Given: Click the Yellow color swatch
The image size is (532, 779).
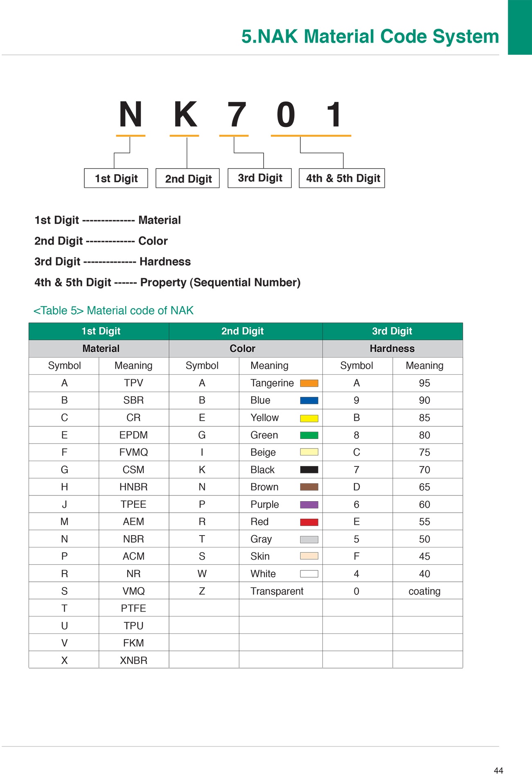Looking at the screenshot, I should point(309,418).
